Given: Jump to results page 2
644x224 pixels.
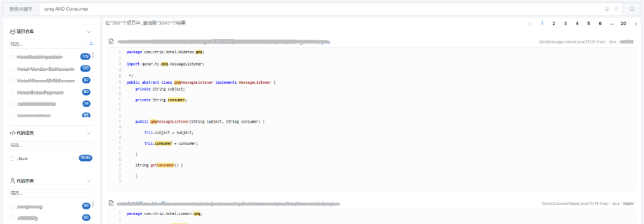Looking at the screenshot, I should [x=553, y=24].
